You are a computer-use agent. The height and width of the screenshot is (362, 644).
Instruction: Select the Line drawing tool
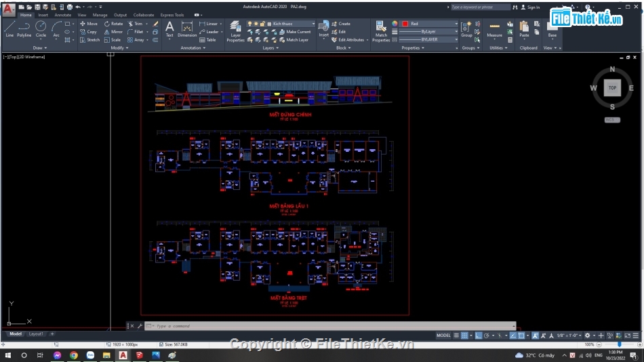click(x=9, y=29)
